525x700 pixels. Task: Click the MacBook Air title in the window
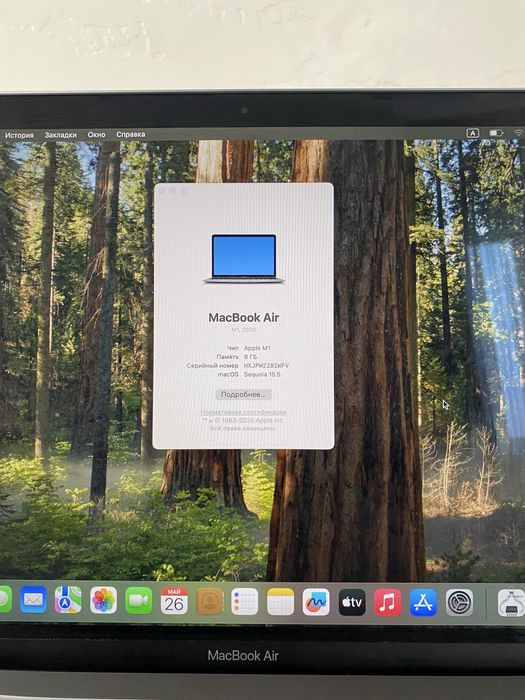(244, 317)
